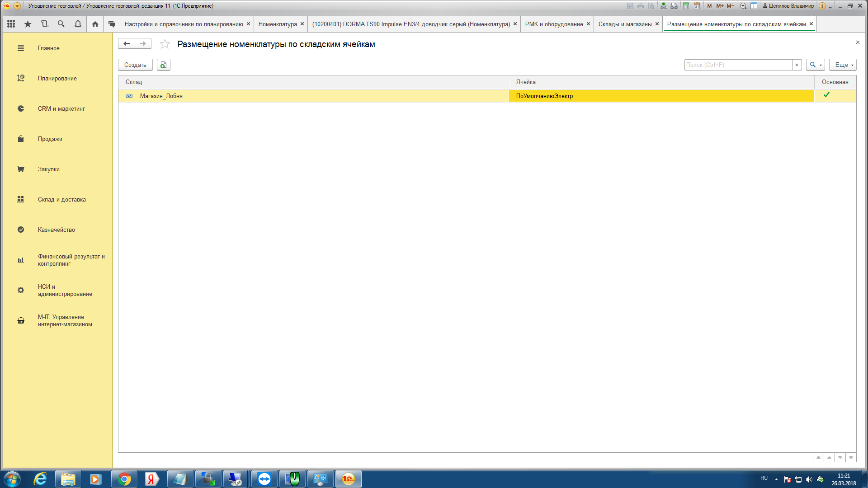Close the Склады и магазины tab
The width and height of the screenshot is (868, 488).
click(x=657, y=24)
